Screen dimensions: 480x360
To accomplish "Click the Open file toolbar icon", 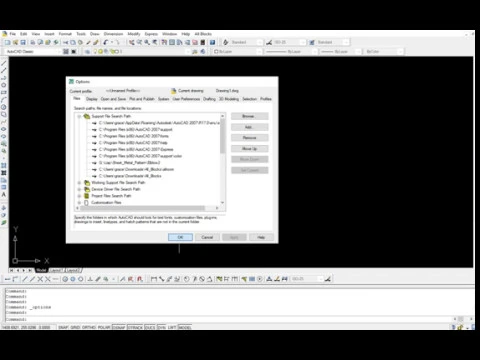I will [15, 42].
